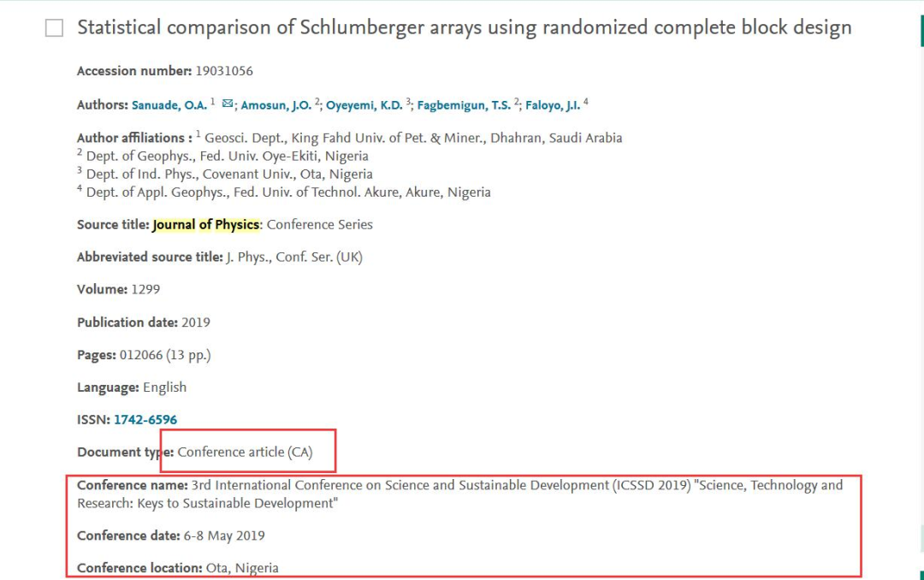Open author link Fagbemigun, T.S.
924x580 pixels.
click(x=464, y=105)
